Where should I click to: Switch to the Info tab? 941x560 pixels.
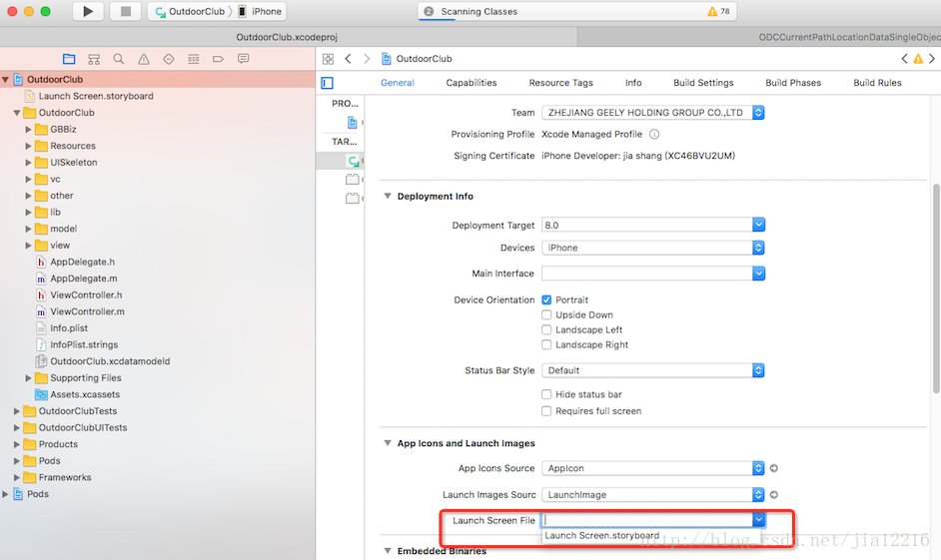[x=633, y=83]
